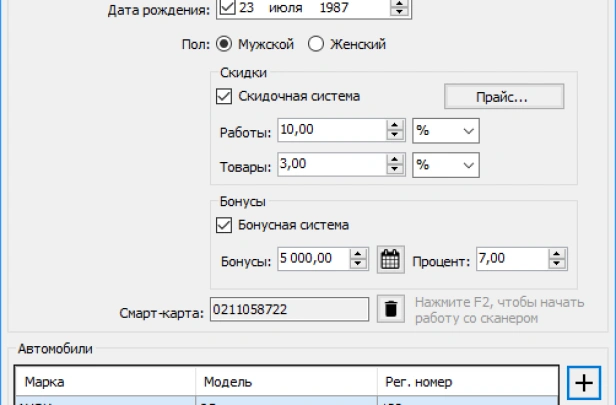Open the bonus calendar icon
616x405 pixels.
pyautogui.click(x=390, y=260)
